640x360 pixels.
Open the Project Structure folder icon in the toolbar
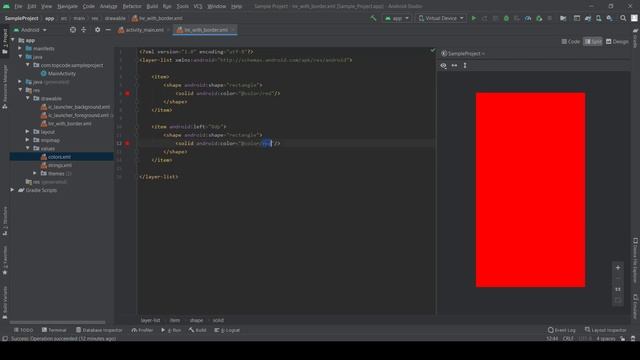pyautogui.click(x=563, y=18)
